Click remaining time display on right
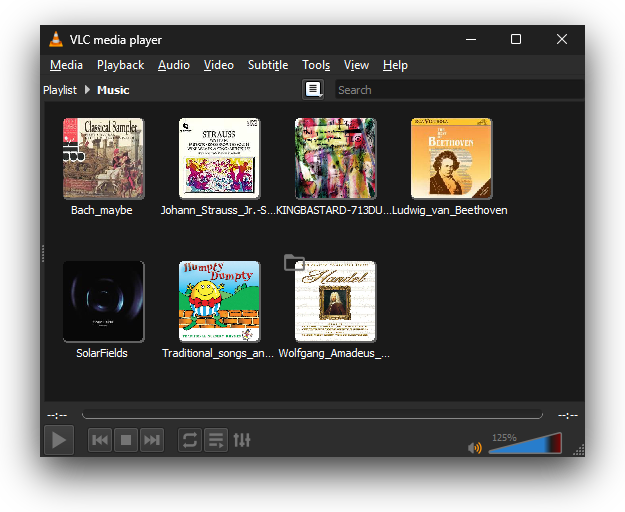This screenshot has width=625, height=512. click(x=568, y=415)
